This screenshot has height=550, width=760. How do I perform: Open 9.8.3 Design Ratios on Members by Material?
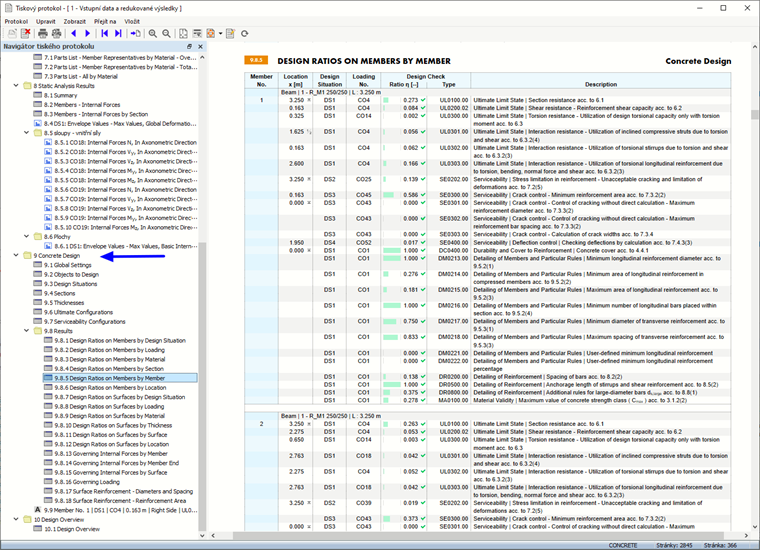(110, 360)
